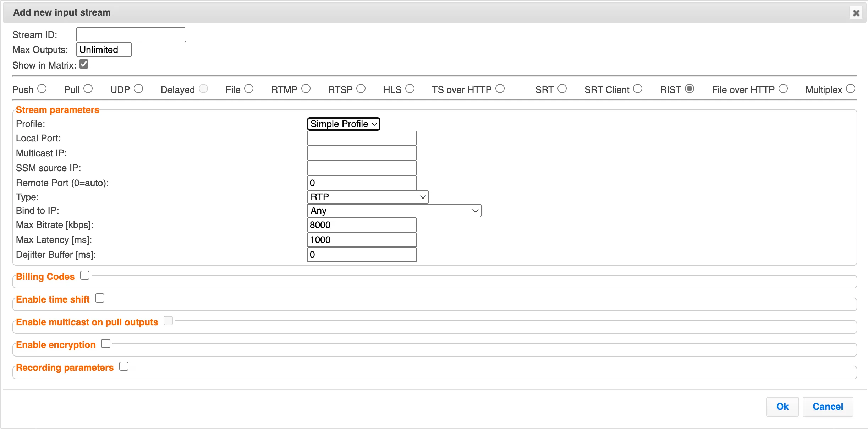The height and width of the screenshot is (429, 868).
Task: Enable the Billing Codes checkbox
Action: point(85,276)
